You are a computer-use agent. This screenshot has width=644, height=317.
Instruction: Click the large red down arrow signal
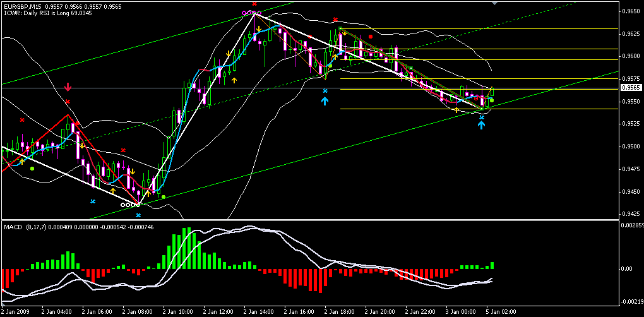(68, 87)
